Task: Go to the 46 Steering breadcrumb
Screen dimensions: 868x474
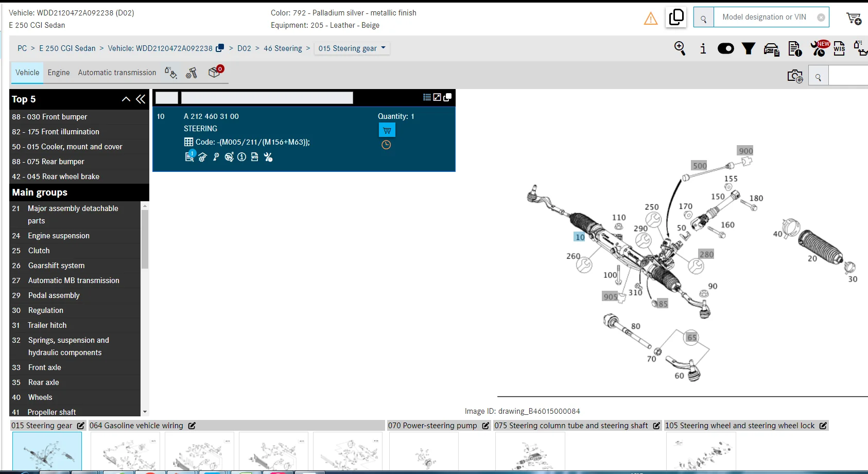Action: (283, 48)
